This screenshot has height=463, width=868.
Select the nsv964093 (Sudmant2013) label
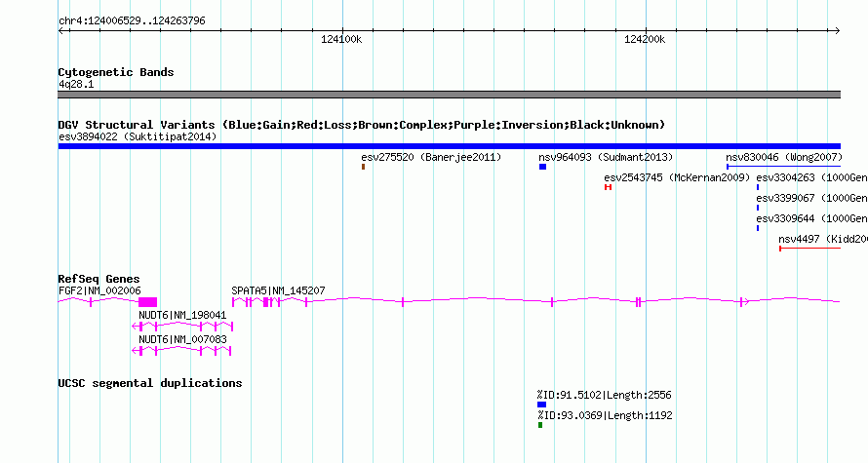click(x=606, y=157)
